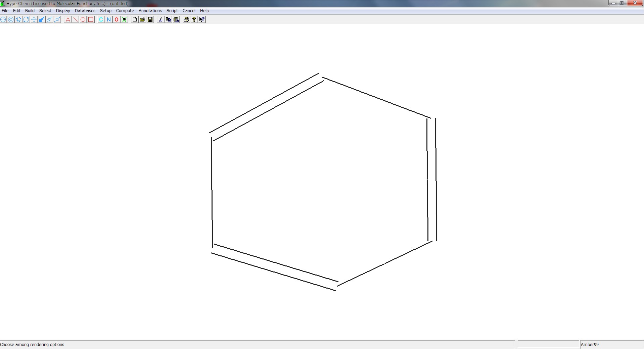Choose the red text annotation tool
644x349 pixels.
pos(68,19)
